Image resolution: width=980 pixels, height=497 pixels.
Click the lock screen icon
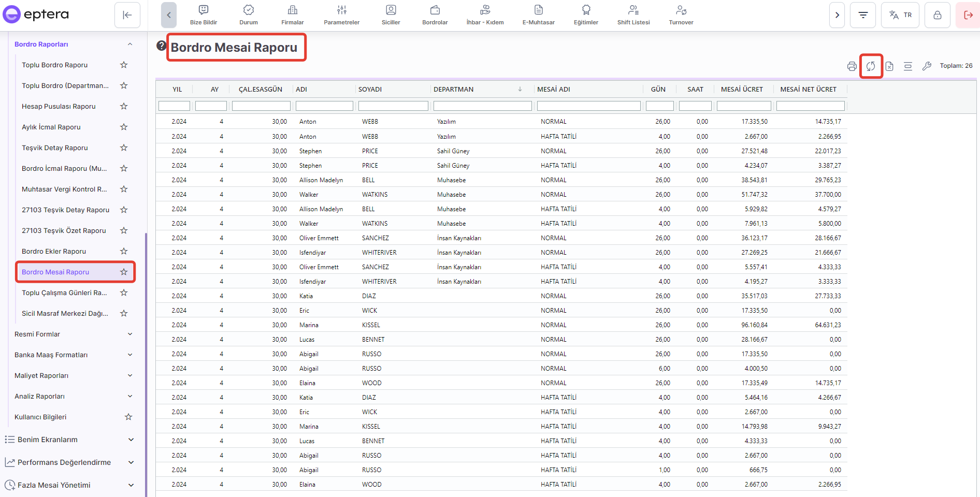937,15
